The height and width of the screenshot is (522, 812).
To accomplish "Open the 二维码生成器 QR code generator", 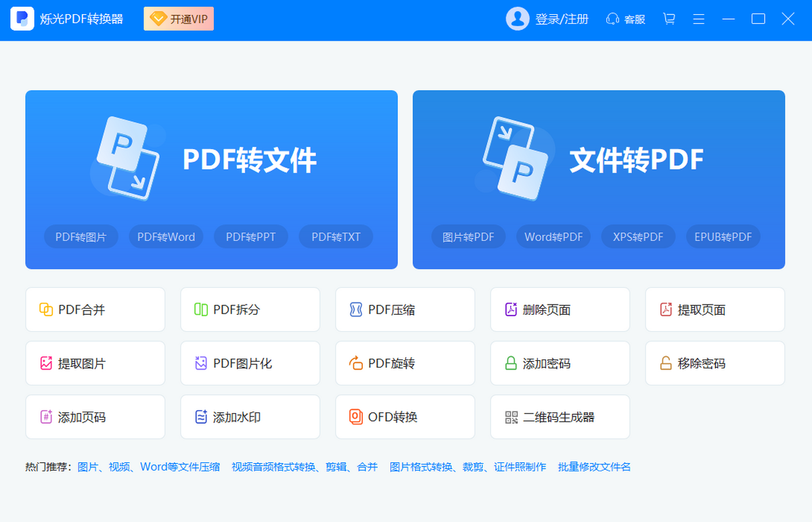I will (x=560, y=416).
